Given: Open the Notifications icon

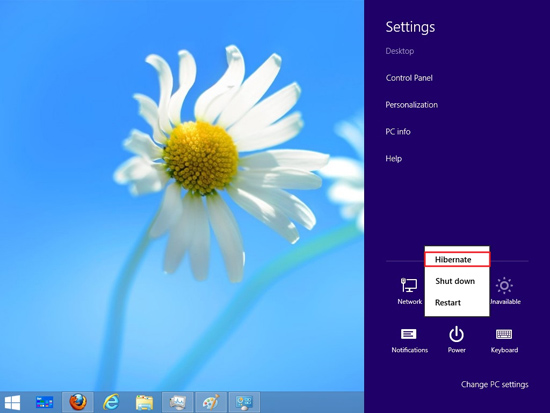Looking at the screenshot, I should (x=409, y=340).
